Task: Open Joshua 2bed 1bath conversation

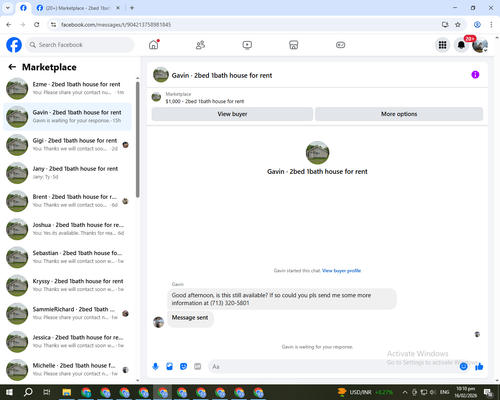Action: point(68,229)
